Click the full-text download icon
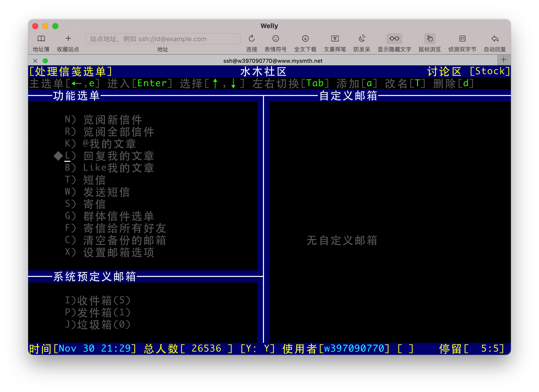The image size is (539, 392). pos(305,39)
